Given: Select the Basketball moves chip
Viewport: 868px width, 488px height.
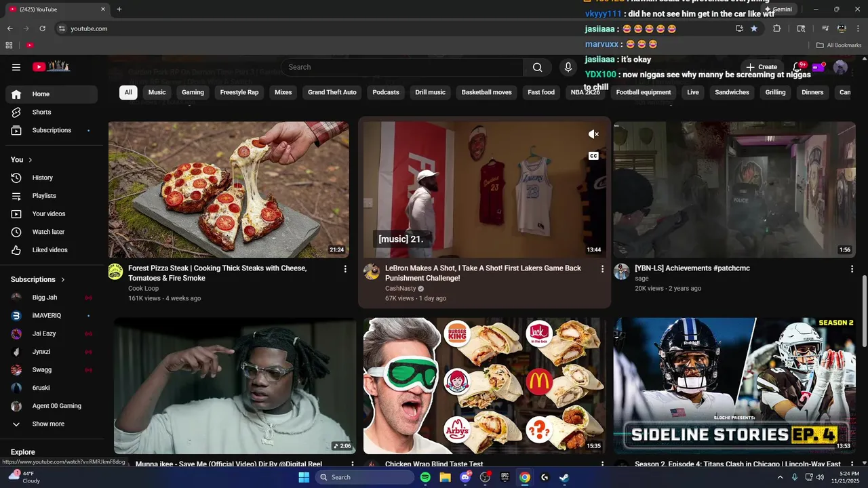Looking at the screenshot, I should point(487,92).
